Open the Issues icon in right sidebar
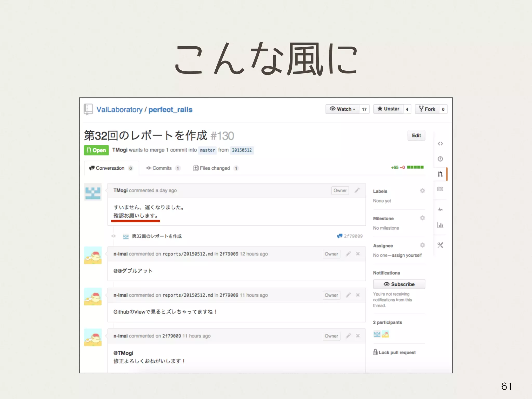 [x=440, y=159]
